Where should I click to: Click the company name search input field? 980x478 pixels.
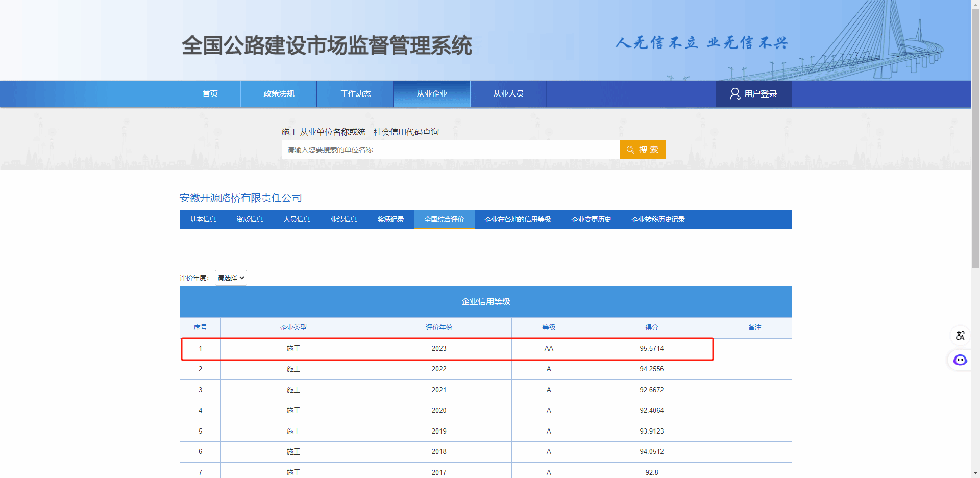(451, 150)
